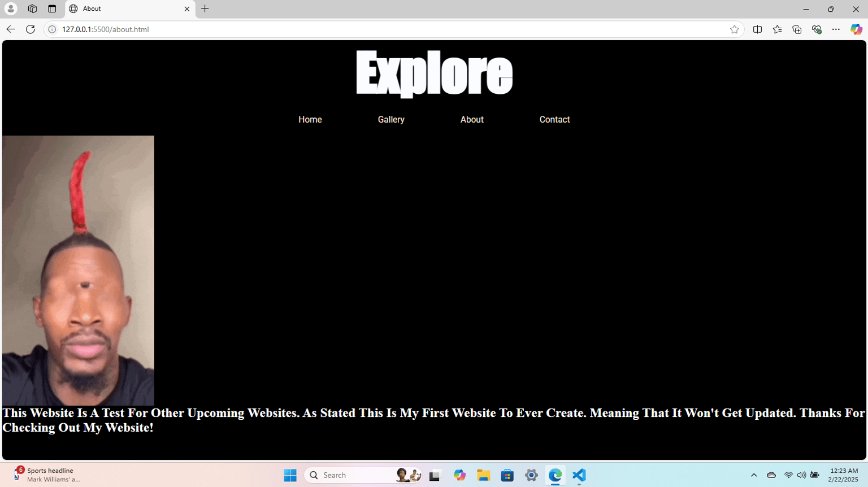This screenshot has width=868, height=487.
Task: Go back to previous page
Action: tap(11, 29)
